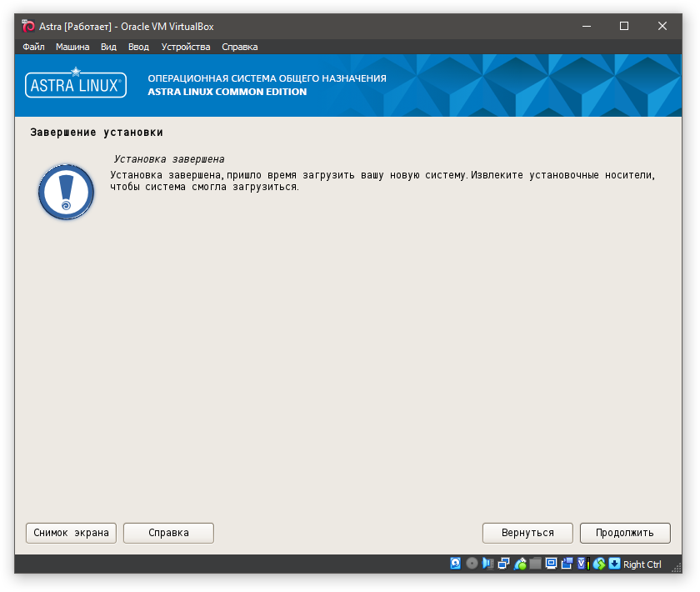Click the Снимок экрана button

click(71, 533)
